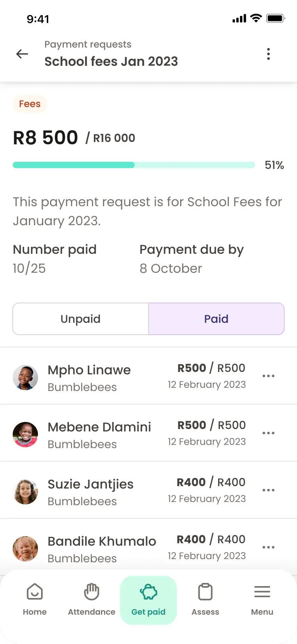This screenshot has height=644, width=297.
Task: Open the Assess clipboard icon
Action: pyautogui.click(x=205, y=592)
